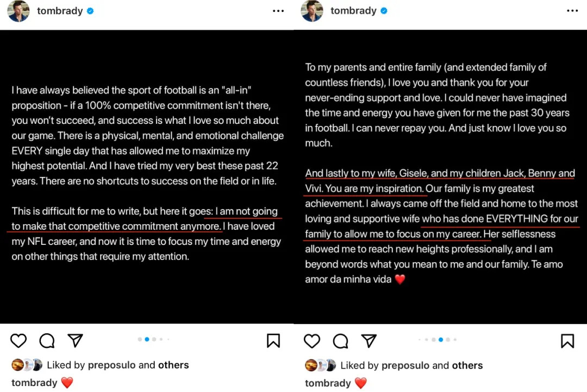The width and height of the screenshot is (587, 392).
Task: Select the blue carousel dot on right post
Action: point(441,340)
